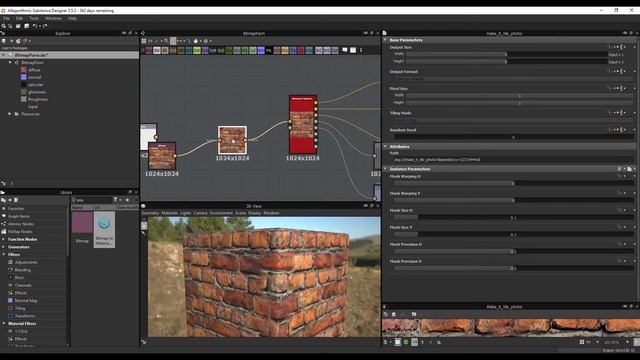640x360 pixels.
Task: Click the black FX-Map node icon
Action: pyautogui.click(x=269, y=50)
